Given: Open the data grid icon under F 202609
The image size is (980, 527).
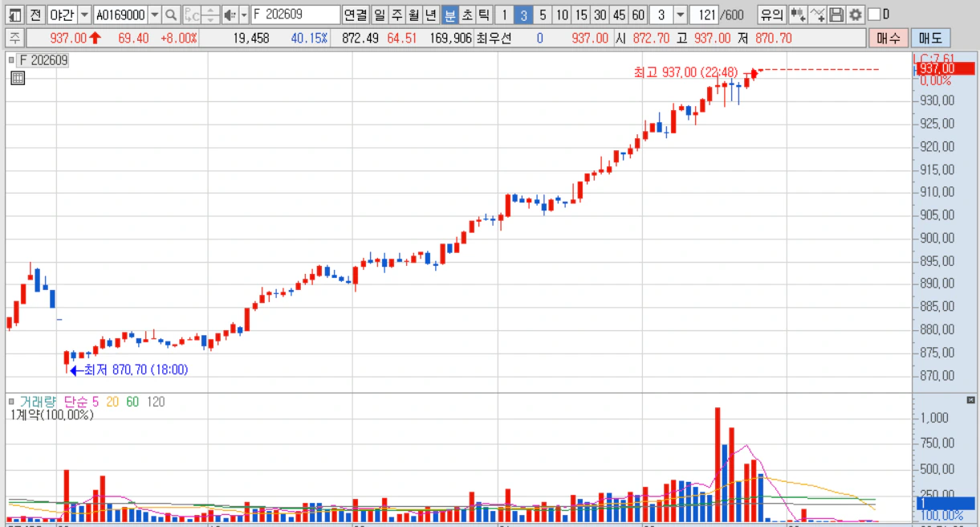Looking at the screenshot, I should coord(18,78).
